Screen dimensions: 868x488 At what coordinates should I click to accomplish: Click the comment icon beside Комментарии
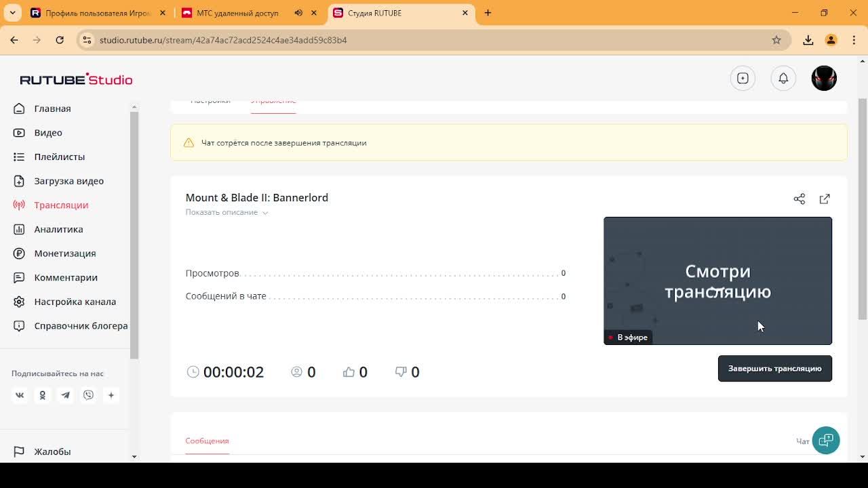coord(19,277)
